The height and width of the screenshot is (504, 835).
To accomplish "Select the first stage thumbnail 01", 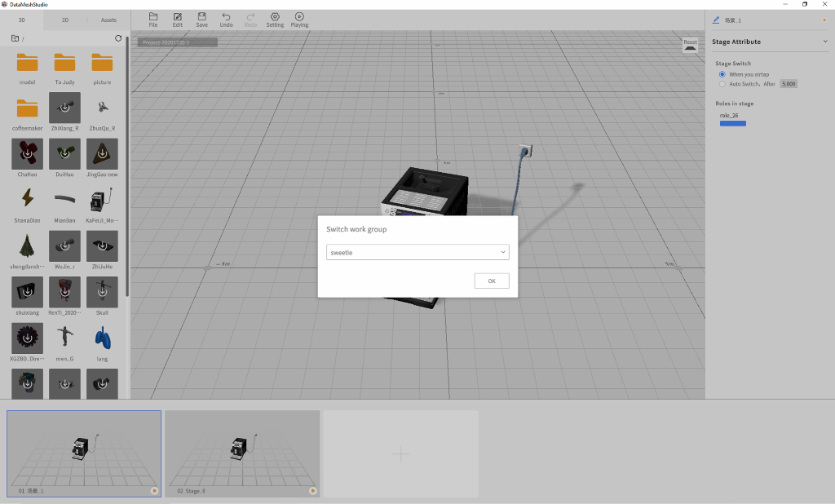I will 84,453.
